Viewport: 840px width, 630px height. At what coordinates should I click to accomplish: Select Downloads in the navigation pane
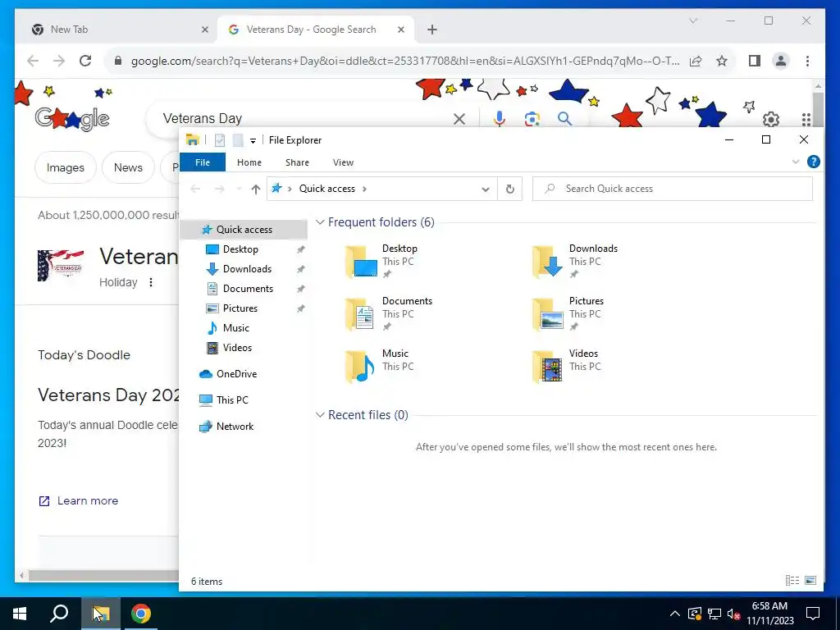click(247, 269)
